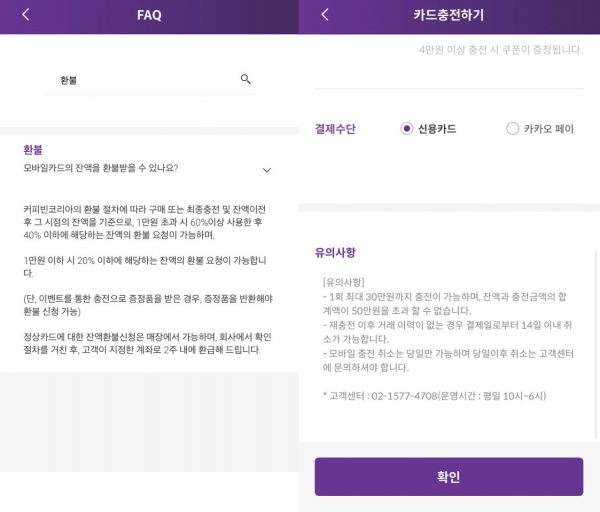Click the 고객센터 02-1577-4708 line
The width and height of the screenshot is (600, 512).
coord(434,396)
